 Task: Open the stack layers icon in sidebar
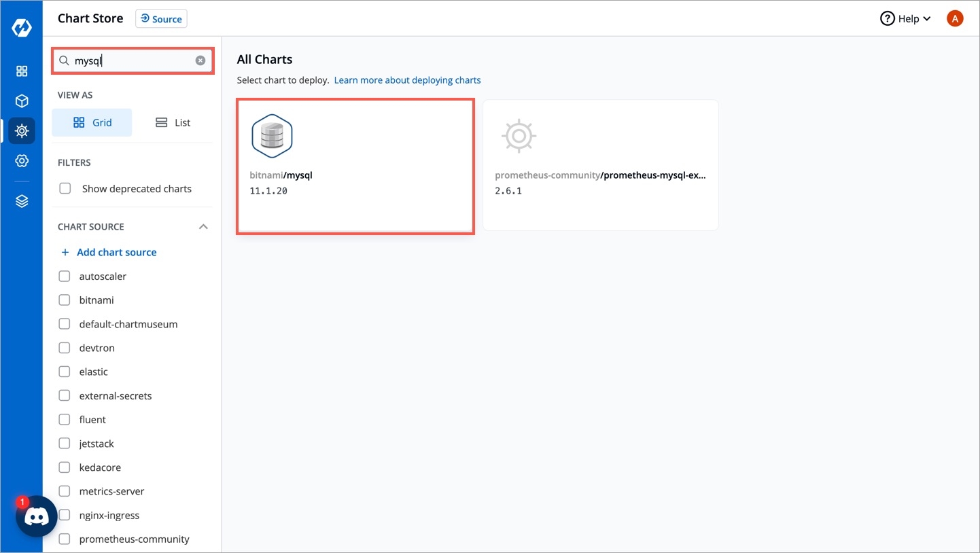(22, 202)
